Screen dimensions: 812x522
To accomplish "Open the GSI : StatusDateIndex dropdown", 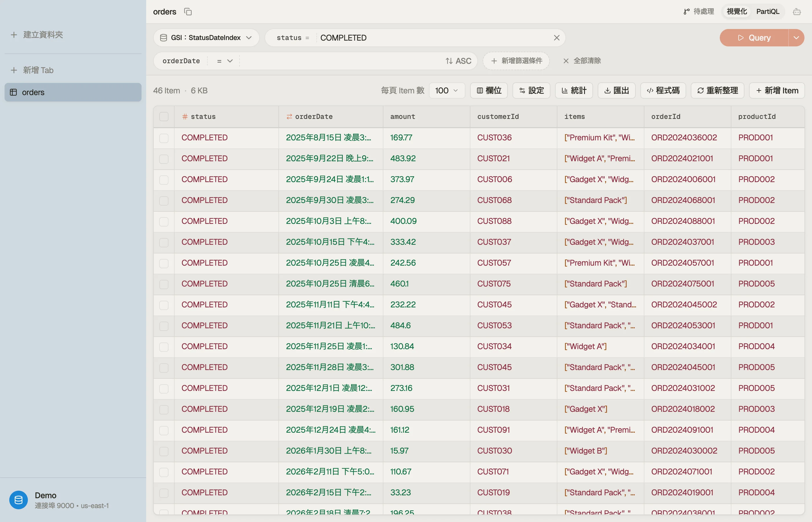I will [x=206, y=38].
